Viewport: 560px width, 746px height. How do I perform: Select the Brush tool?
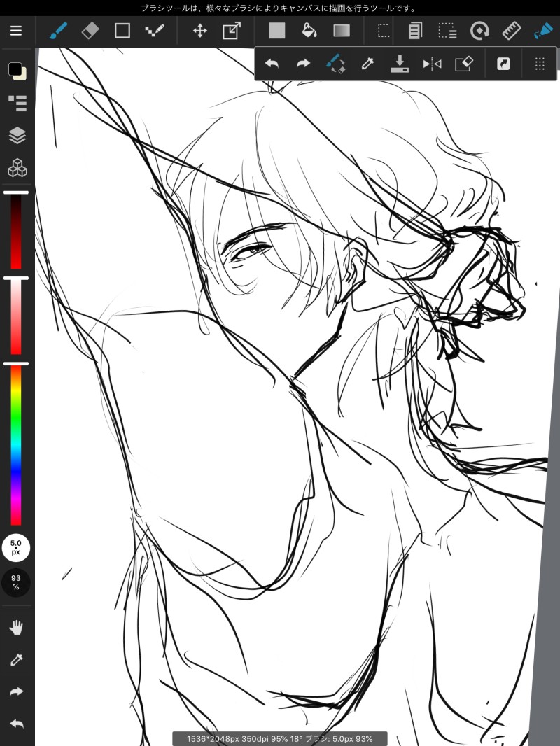[x=59, y=31]
